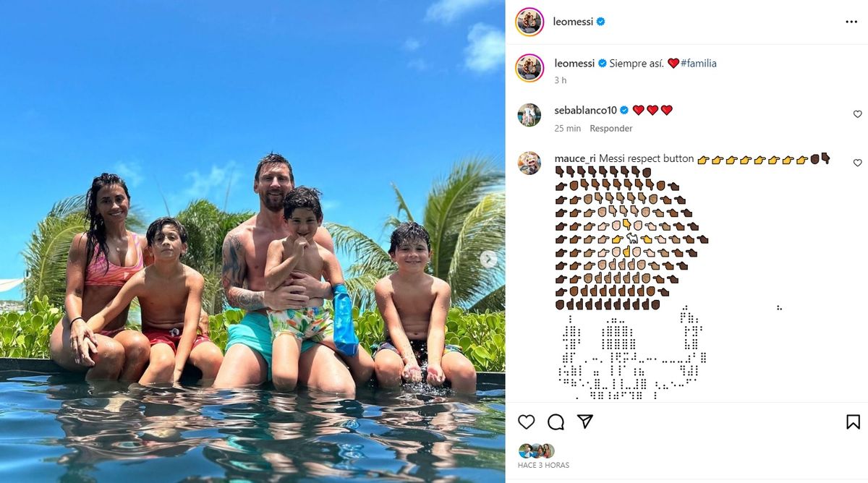Visit the mauce_ri username link
Viewport: 868px width, 483px height.
pos(575,158)
